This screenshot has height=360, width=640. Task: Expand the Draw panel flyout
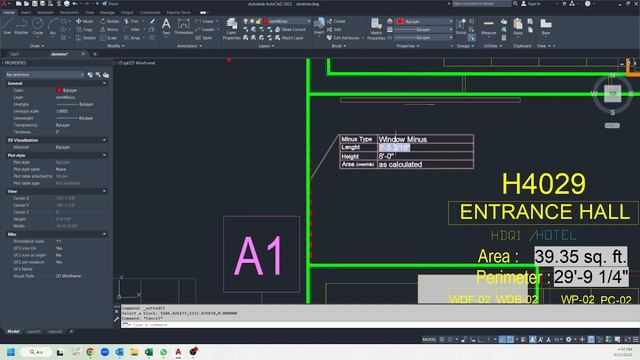[x=37, y=46]
